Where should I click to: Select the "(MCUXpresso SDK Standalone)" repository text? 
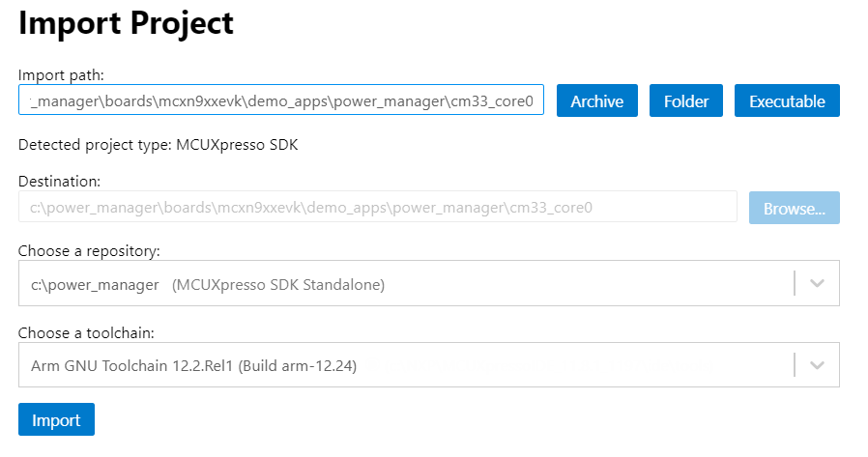pos(278,284)
